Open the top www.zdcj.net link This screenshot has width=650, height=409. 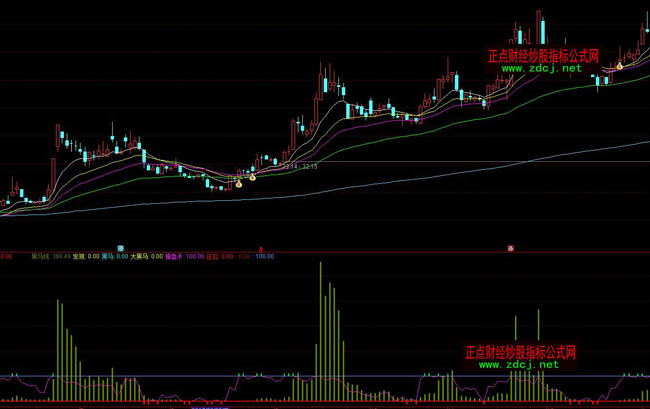[x=535, y=69]
